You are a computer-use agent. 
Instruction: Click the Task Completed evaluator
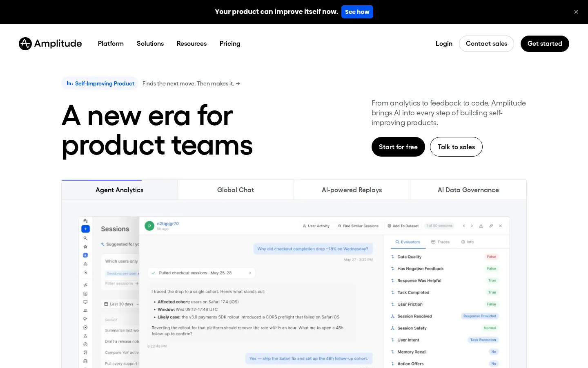(444, 292)
